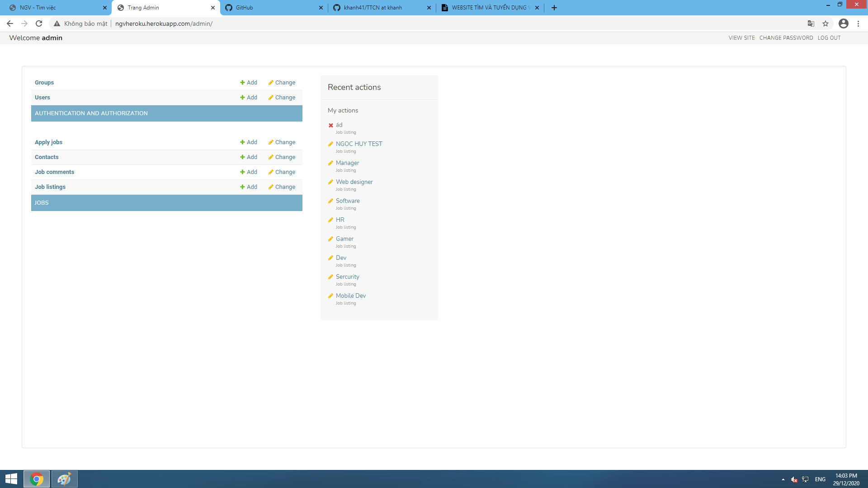868x488 pixels.
Task: Open the Chrome profile avatar icon
Action: (844, 23)
